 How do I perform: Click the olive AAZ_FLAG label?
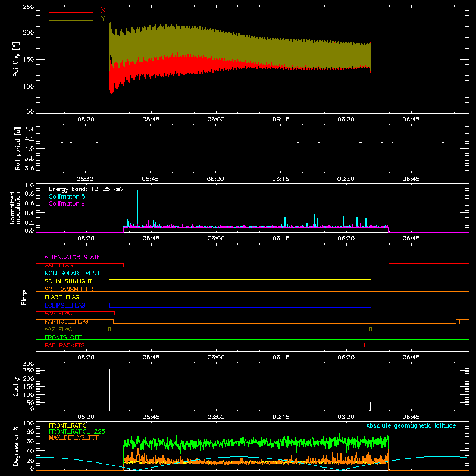tap(58, 329)
